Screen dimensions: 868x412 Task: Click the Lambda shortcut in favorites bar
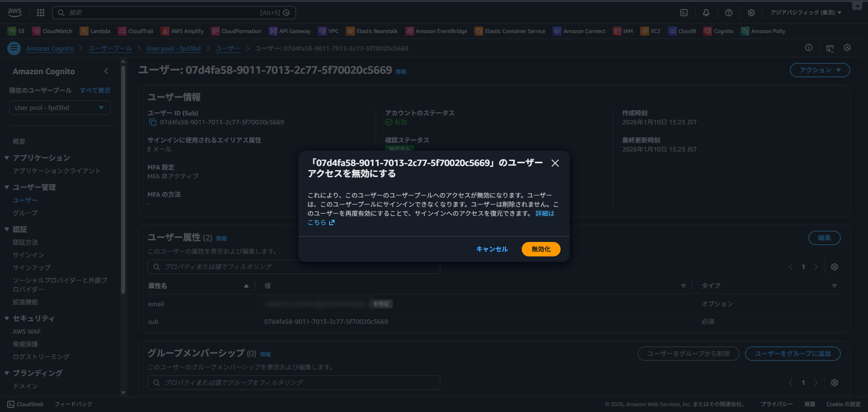(95, 31)
